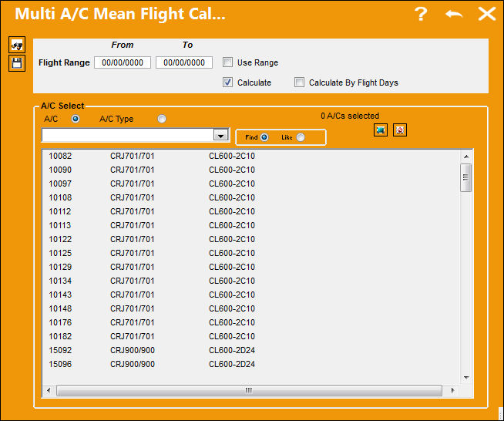
Task: Click the horizontal scrollbar left arrow
Action: click(x=49, y=390)
